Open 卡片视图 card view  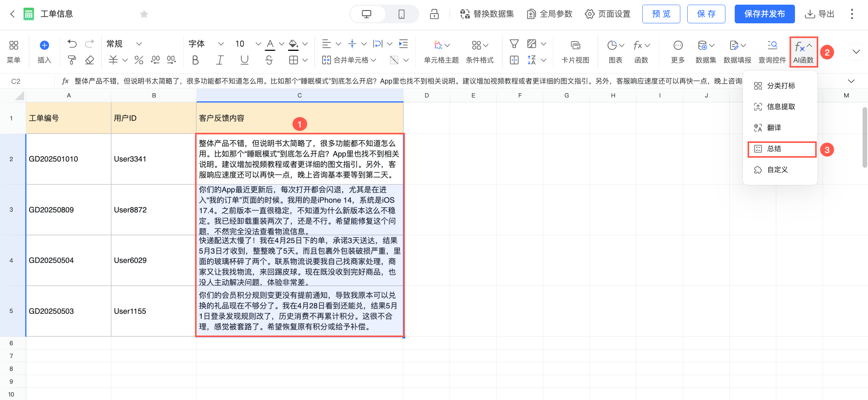click(575, 52)
